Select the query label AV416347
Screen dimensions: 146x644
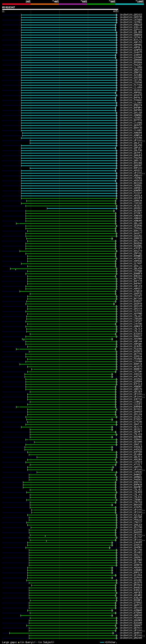coord(8,7)
